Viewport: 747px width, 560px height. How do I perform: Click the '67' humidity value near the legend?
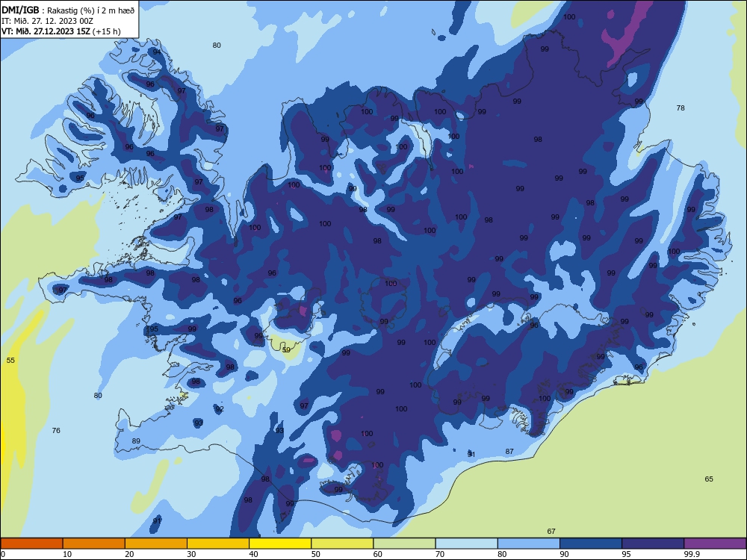pyautogui.click(x=551, y=532)
